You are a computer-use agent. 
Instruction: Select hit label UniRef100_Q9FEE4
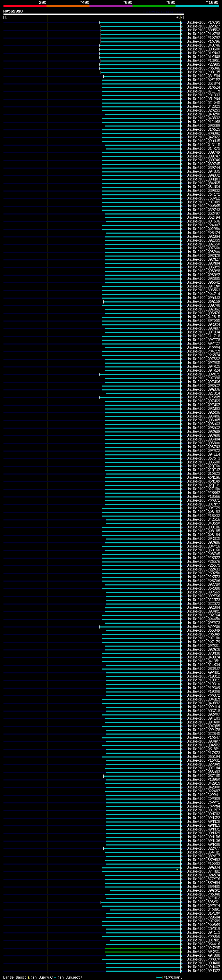(x=203, y=454)
